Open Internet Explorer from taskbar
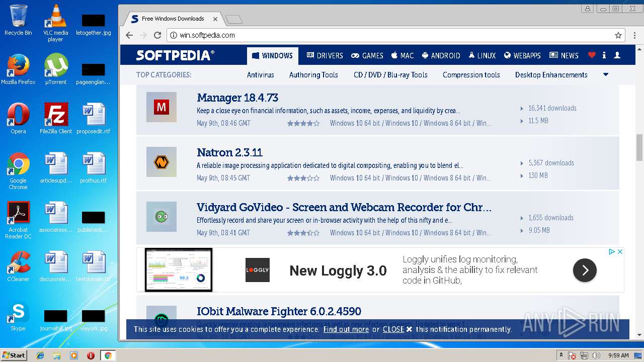 click(40, 355)
